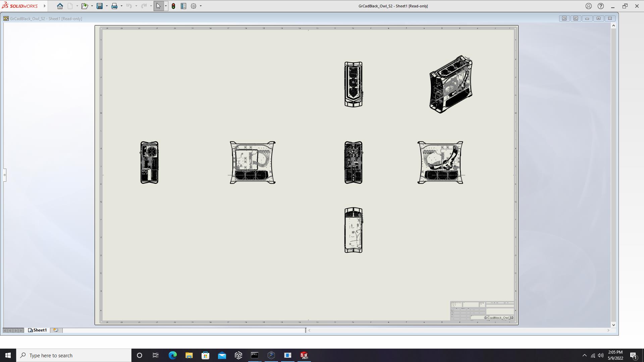Open File Explorer from taskbar
The height and width of the screenshot is (362, 644).
189,355
